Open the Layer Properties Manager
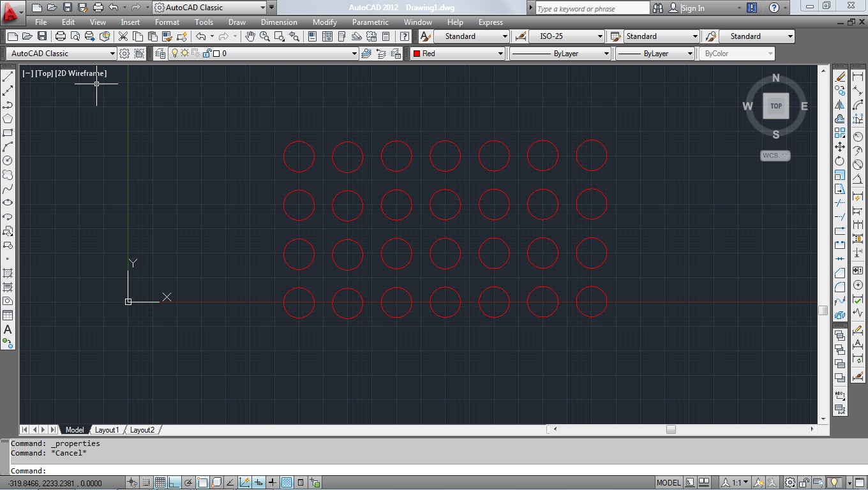Image resolution: width=868 pixels, height=490 pixels. (160, 54)
